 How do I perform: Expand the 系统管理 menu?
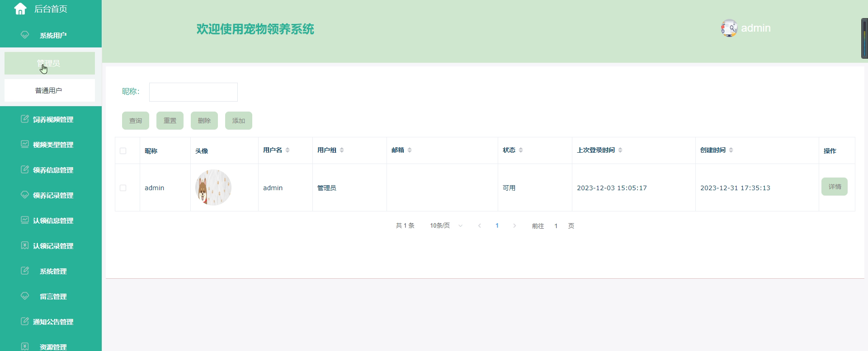click(51, 271)
